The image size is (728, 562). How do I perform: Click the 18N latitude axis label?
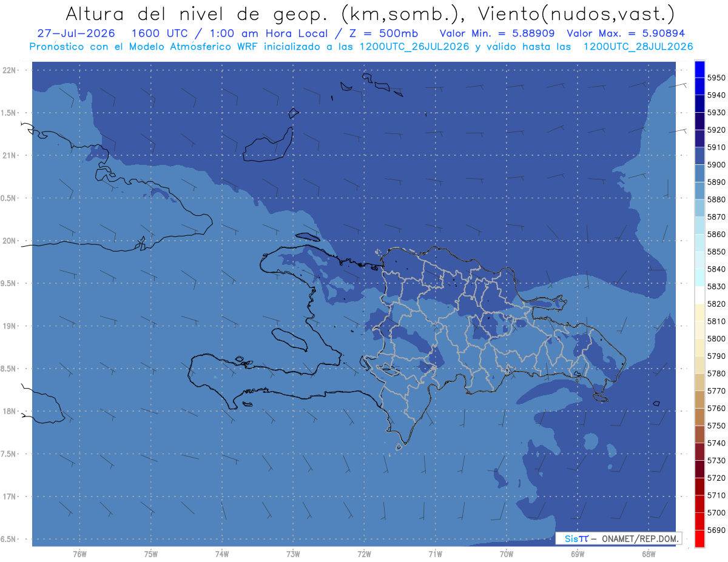tap(10, 412)
